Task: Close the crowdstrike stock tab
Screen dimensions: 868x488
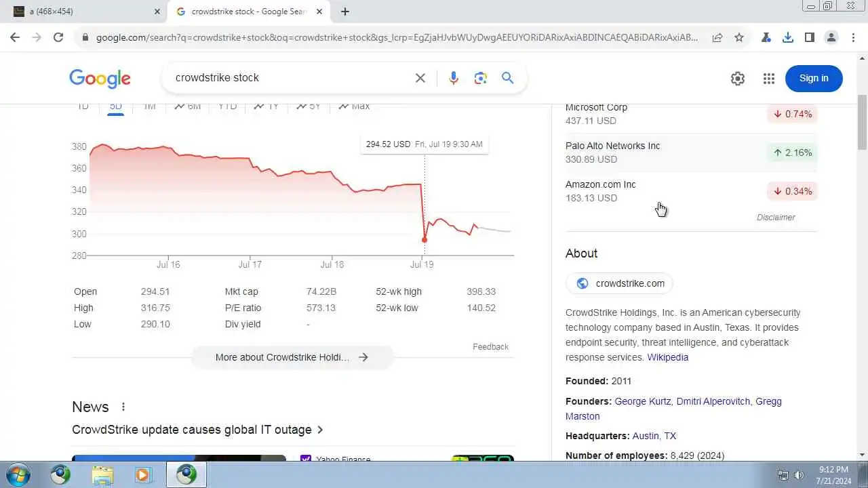Action: 319,12
